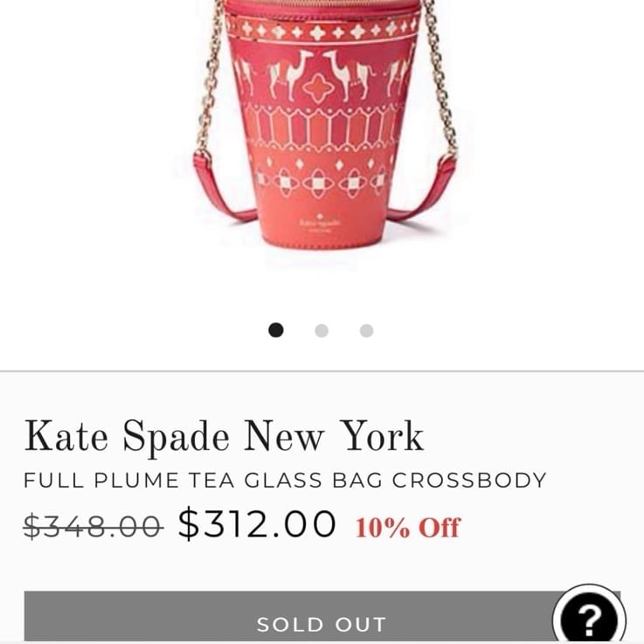Viewport: 644px width, 644px height.
Task: Jump to the third image dot
Action: [x=366, y=330]
